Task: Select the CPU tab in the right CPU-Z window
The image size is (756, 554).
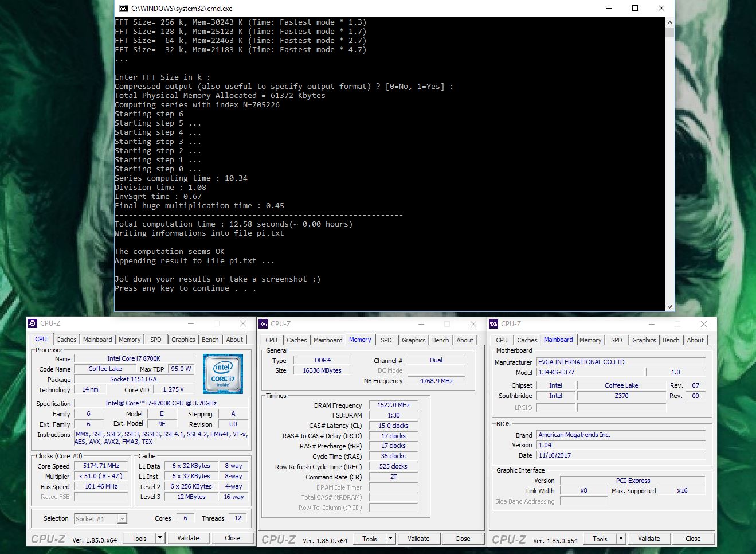Action: (502, 340)
